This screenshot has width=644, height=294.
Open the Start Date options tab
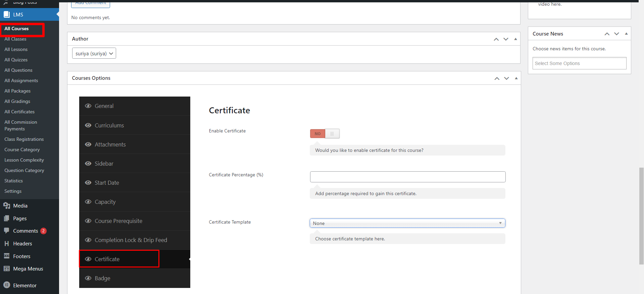coord(135,183)
